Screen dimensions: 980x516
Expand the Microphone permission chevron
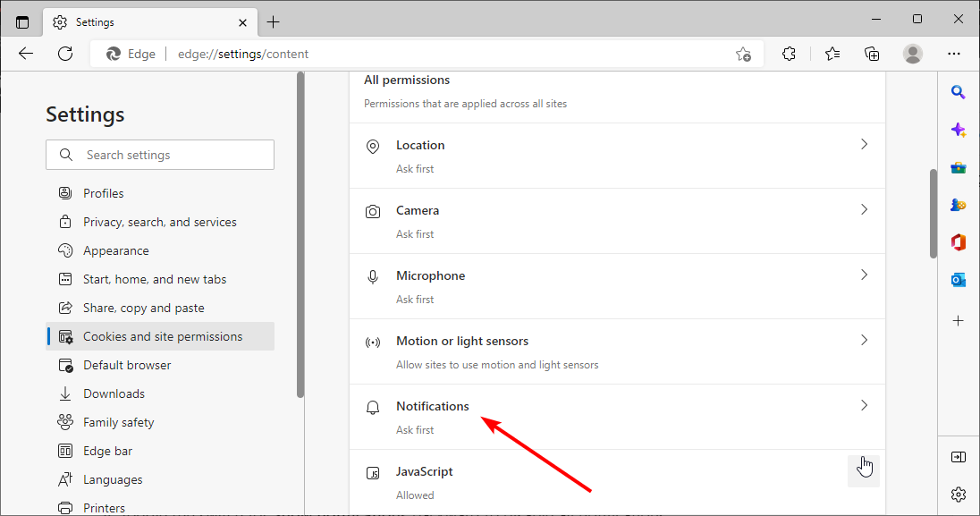point(864,275)
